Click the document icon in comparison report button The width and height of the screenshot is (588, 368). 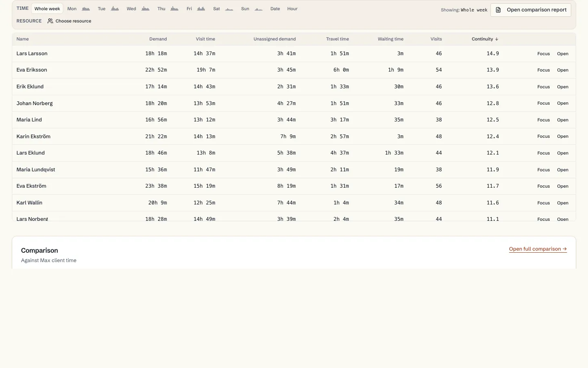[498, 10]
